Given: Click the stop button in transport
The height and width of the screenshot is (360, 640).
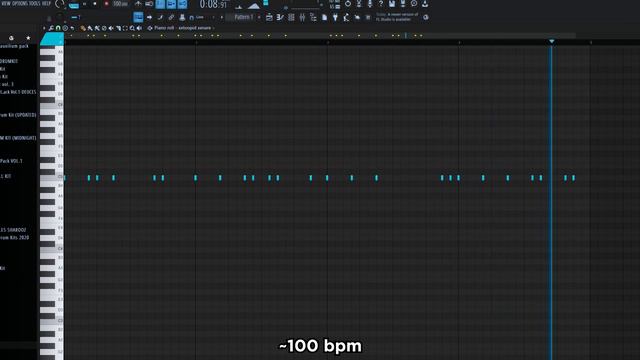Looking at the screenshot, I should pos(95,4).
